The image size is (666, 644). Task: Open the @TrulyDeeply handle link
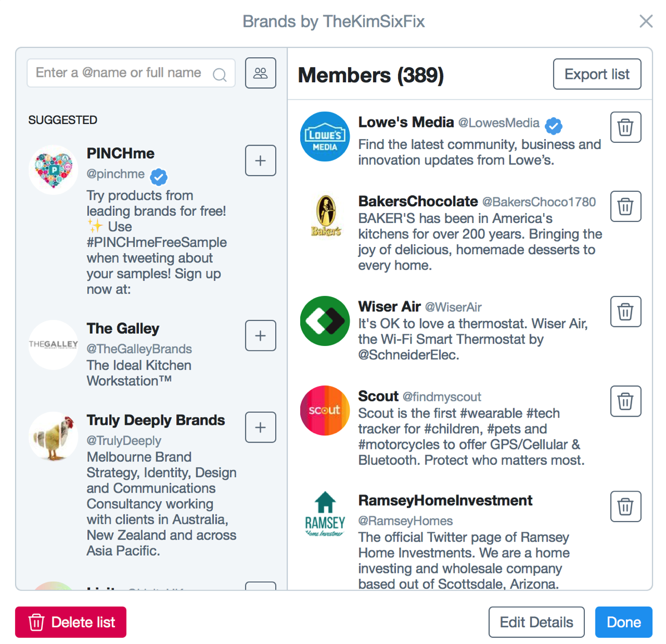pyautogui.click(x=123, y=441)
